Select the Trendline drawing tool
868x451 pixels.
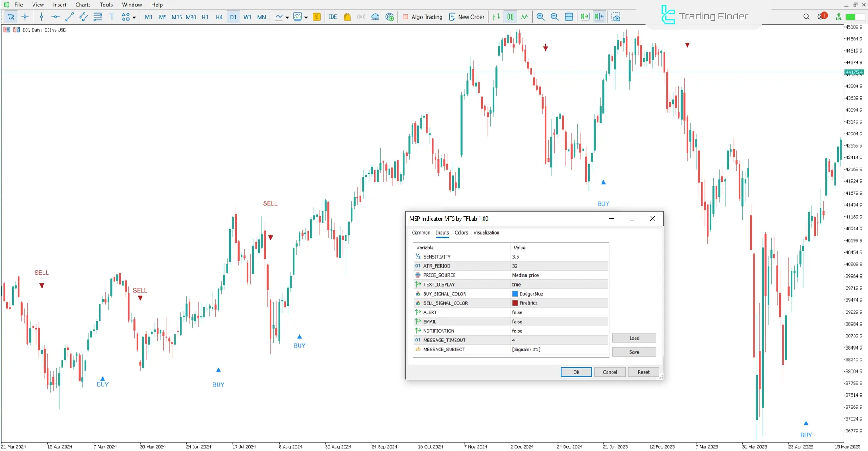[69, 17]
